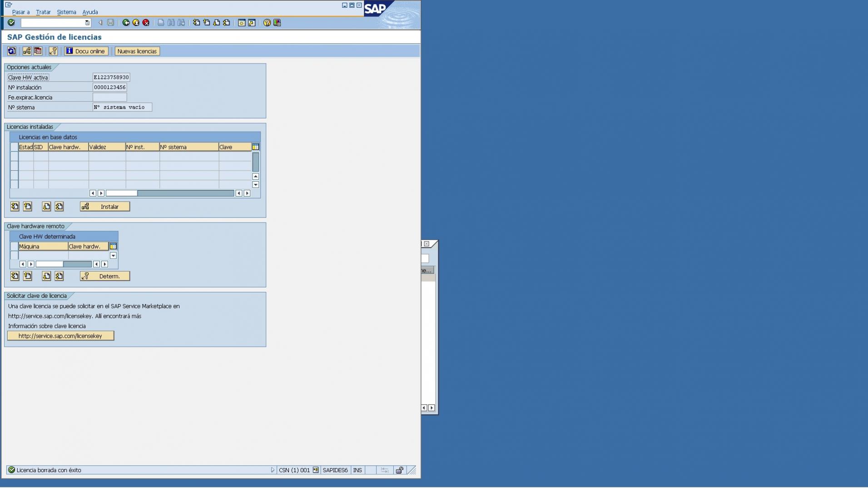
Task: Click previous-page icon under Licencias instaladas table
Action: [x=28, y=207]
